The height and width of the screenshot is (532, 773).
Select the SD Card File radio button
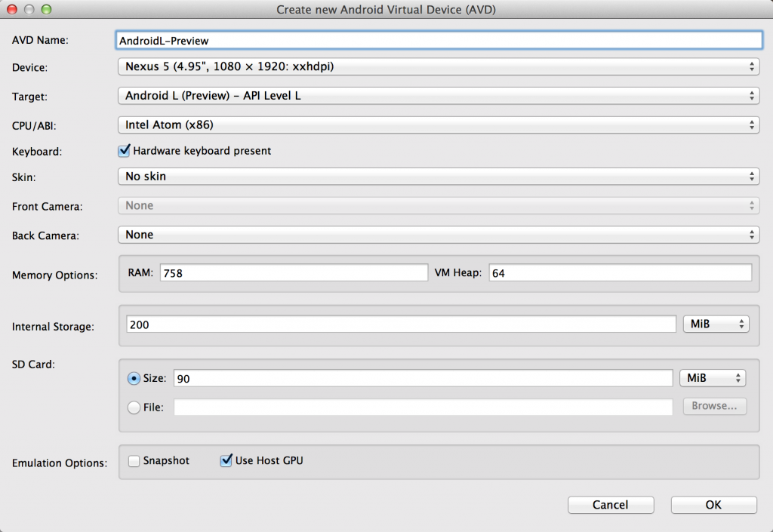(134, 407)
